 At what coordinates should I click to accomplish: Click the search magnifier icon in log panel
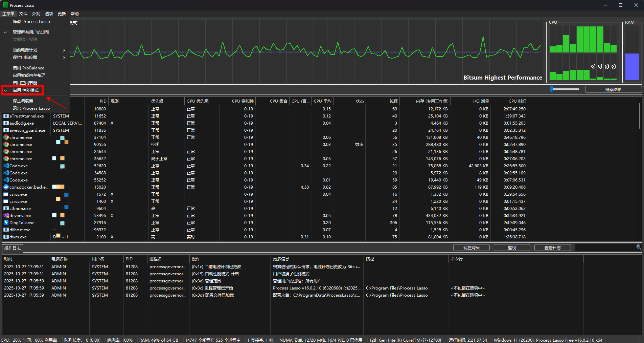tap(639, 248)
